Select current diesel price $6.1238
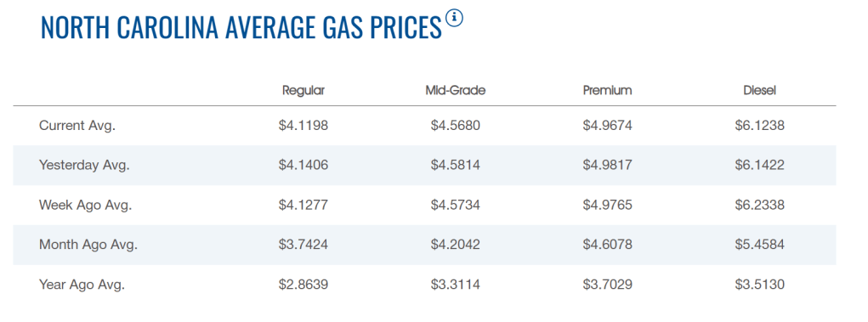Screen dimensions: 868x322 (x=759, y=126)
